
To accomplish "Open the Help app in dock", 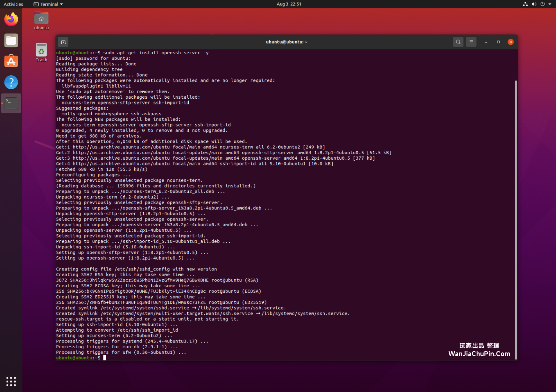I will (x=11, y=82).
